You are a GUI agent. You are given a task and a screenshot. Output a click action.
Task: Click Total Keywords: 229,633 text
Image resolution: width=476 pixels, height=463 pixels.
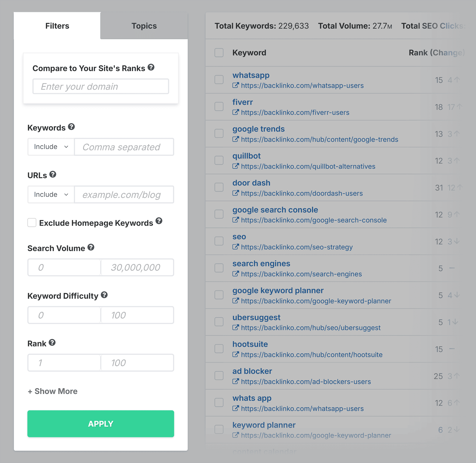click(262, 26)
